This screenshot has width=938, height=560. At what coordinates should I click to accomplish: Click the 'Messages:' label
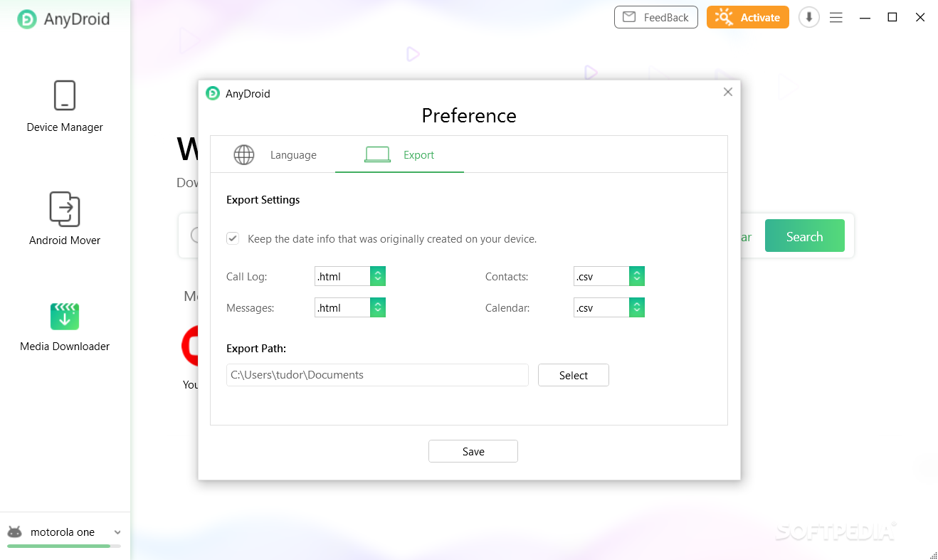(x=251, y=308)
